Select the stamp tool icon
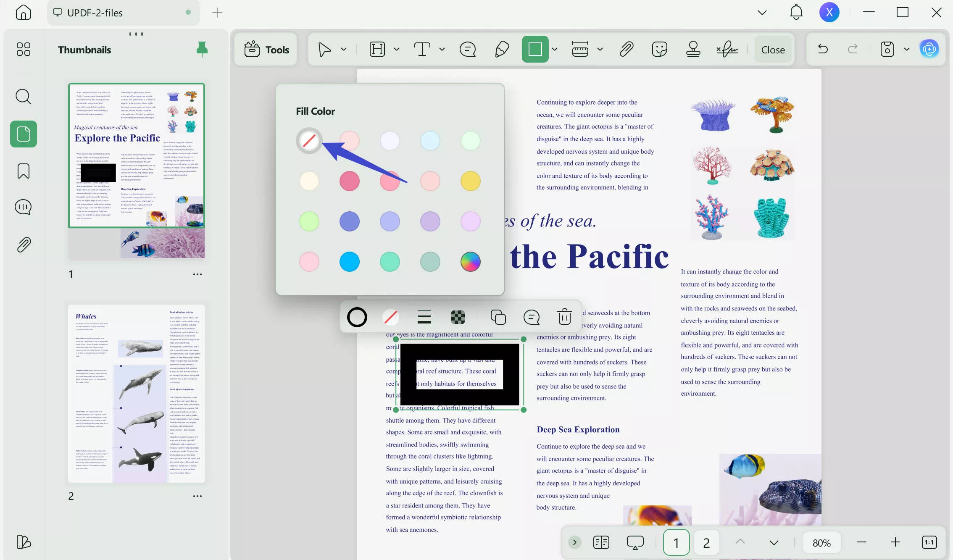Viewport: 953px width, 560px height. click(x=693, y=49)
